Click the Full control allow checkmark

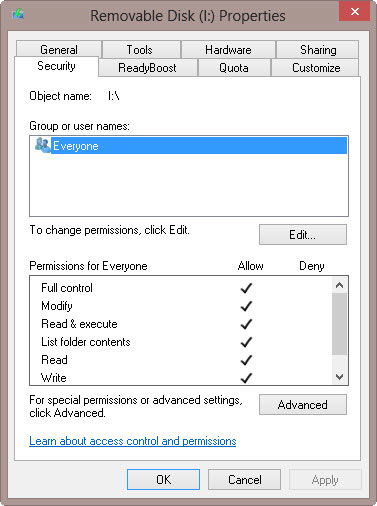click(x=246, y=288)
